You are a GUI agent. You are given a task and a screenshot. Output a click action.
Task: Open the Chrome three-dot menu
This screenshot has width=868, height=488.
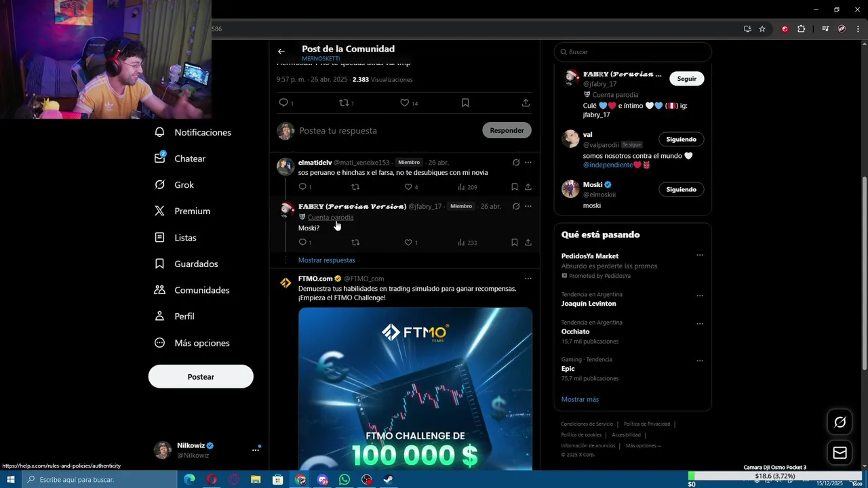tap(859, 29)
